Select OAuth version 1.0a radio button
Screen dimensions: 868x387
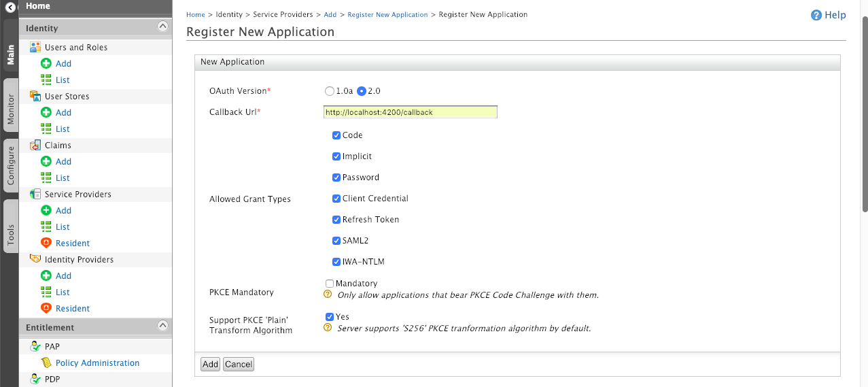click(330, 91)
